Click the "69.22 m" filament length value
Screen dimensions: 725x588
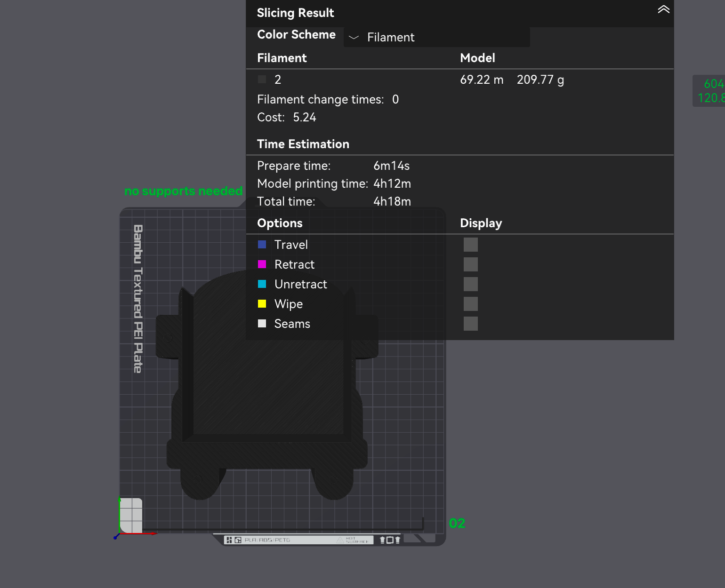pyautogui.click(x=482, y=79)
